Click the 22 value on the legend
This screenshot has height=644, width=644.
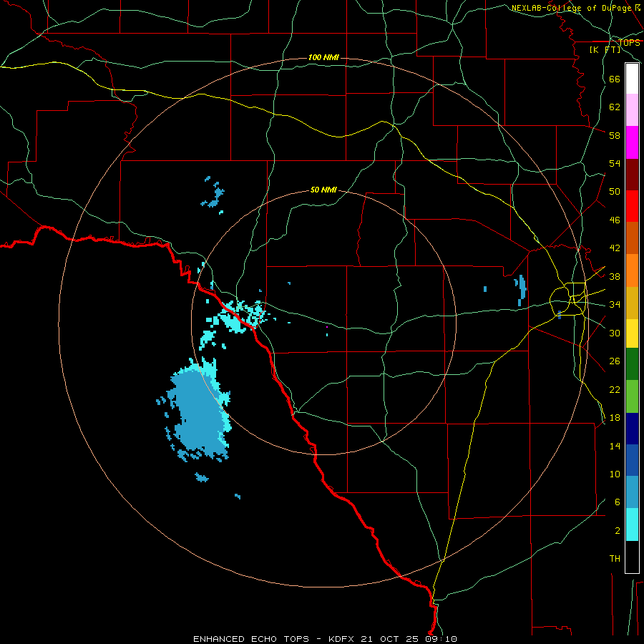click(x=615, y=389)
